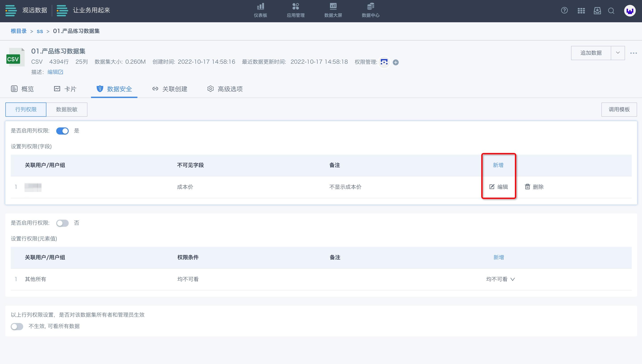Click 删除 on the column permission row
Image resolution: width=642 pixels, height=364 pixels.
click(534, 187)
